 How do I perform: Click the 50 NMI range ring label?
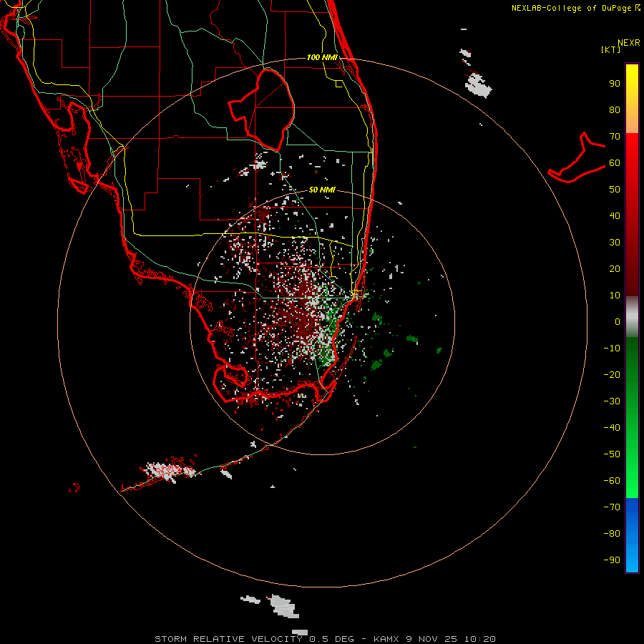322,190
